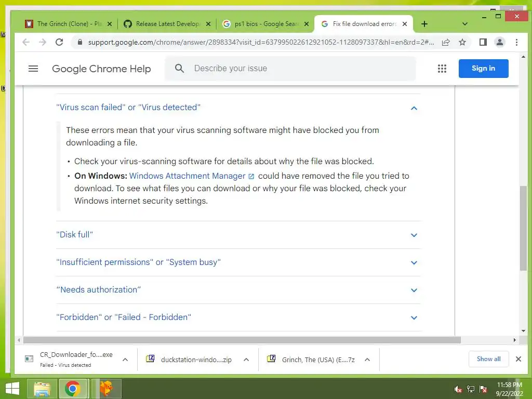Click Chrome icon in taskbar
This screenshot has width=532, height=399.
tap(73, 389)
